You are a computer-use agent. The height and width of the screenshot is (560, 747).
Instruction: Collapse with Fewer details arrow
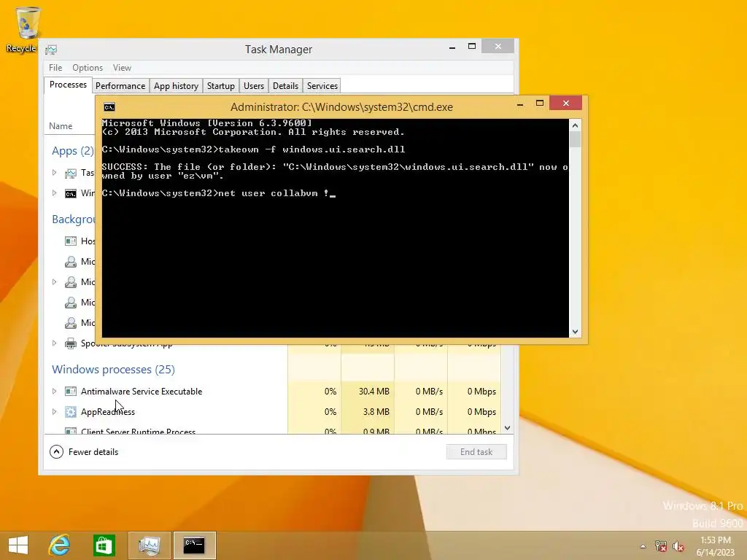(56, 452)
